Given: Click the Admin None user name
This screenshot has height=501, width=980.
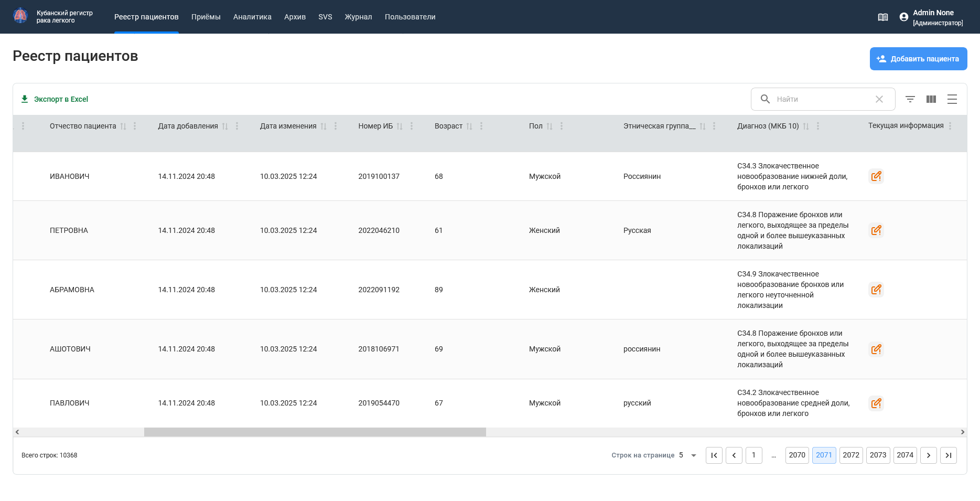Looking at the screenshot, I should pos(933,13).
